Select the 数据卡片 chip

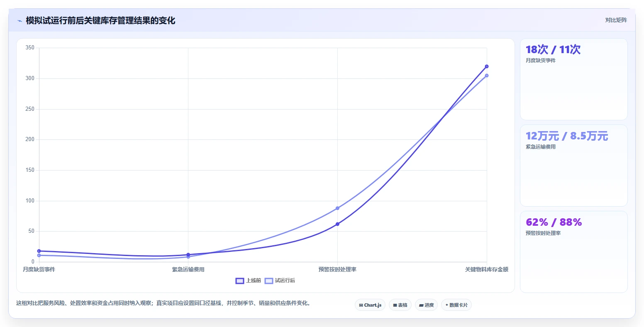pos(456,305)
